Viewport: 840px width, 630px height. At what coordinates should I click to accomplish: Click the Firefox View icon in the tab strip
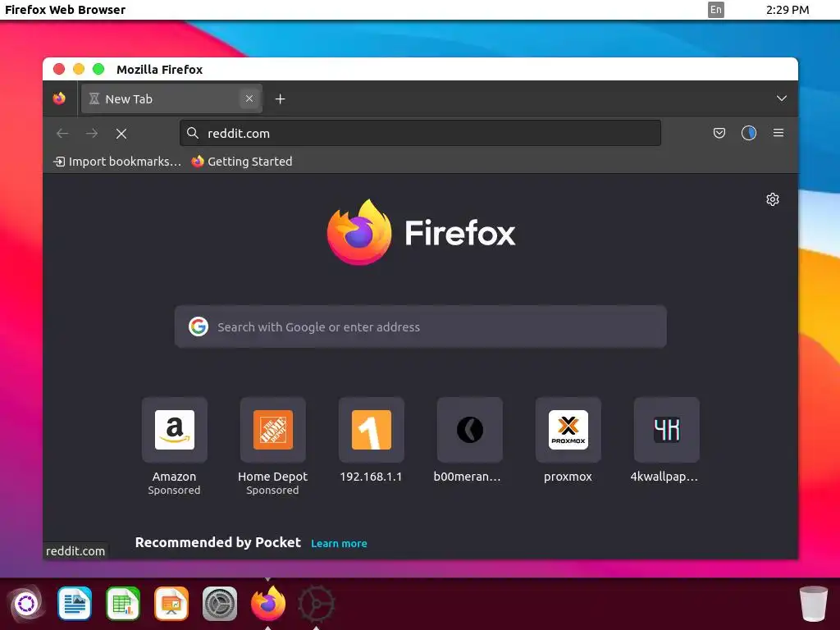59,98
